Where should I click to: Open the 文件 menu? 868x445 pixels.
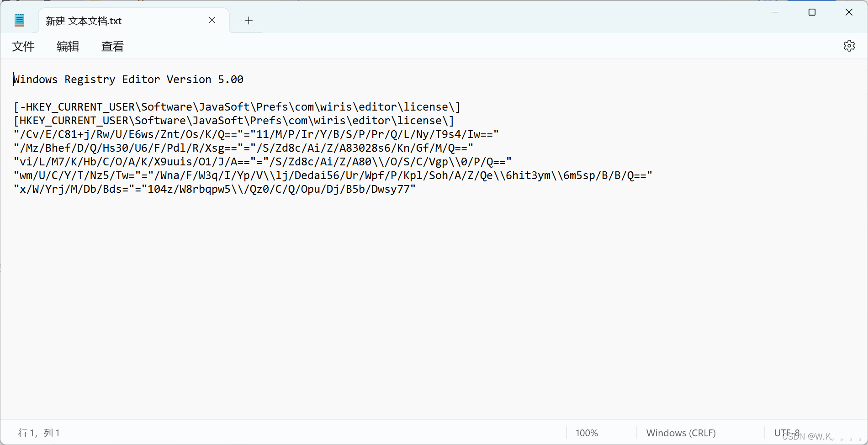[23, 46]
